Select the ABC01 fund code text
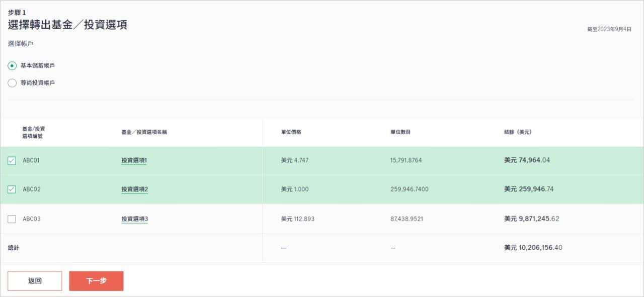 31,161
